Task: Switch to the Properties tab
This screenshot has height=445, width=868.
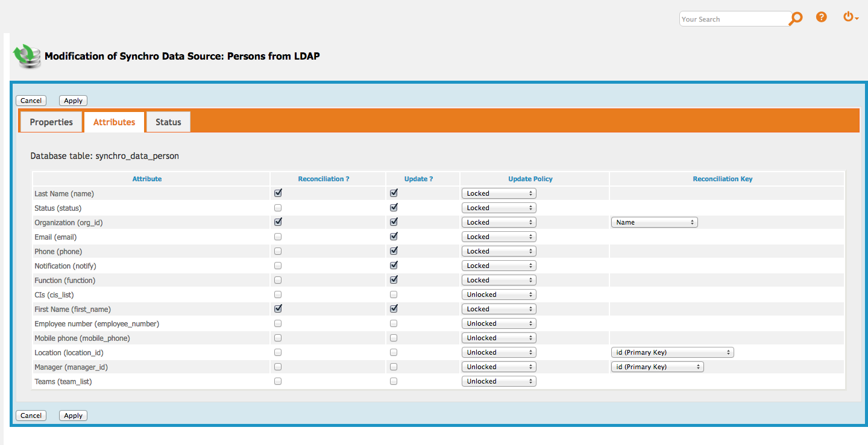Action: pyautogui.click(x=51, y=122)
